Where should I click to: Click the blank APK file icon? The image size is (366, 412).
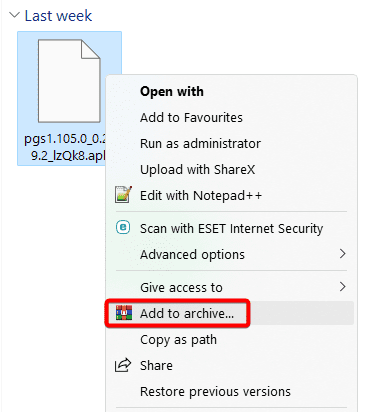69,81
